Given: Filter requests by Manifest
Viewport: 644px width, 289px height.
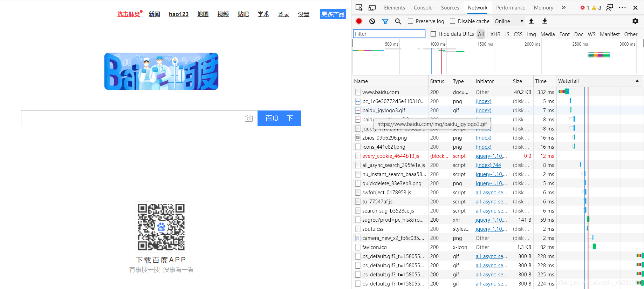Looking at the screenshot, I should [x=610, y=34].
